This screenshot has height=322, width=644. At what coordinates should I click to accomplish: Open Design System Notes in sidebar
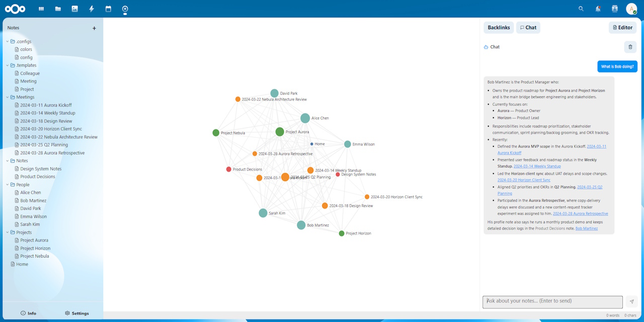pyautogui.click(x=41, y=169)
